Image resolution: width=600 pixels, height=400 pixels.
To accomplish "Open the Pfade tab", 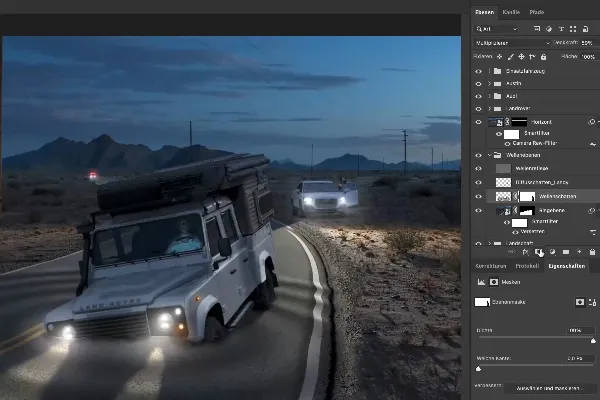I will click(536, 12).
